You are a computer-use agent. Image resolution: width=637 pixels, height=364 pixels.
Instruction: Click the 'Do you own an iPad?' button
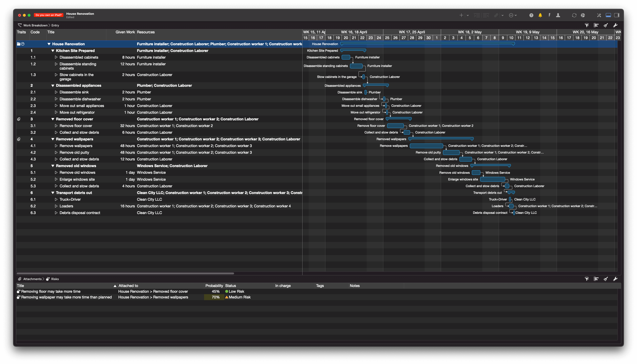48,15
